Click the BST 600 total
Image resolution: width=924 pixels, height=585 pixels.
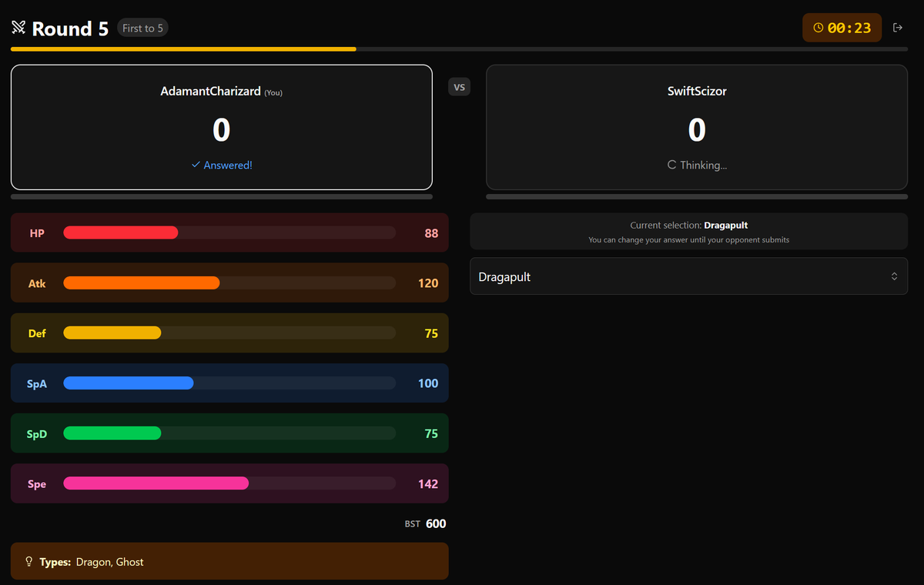click(426, 523)
